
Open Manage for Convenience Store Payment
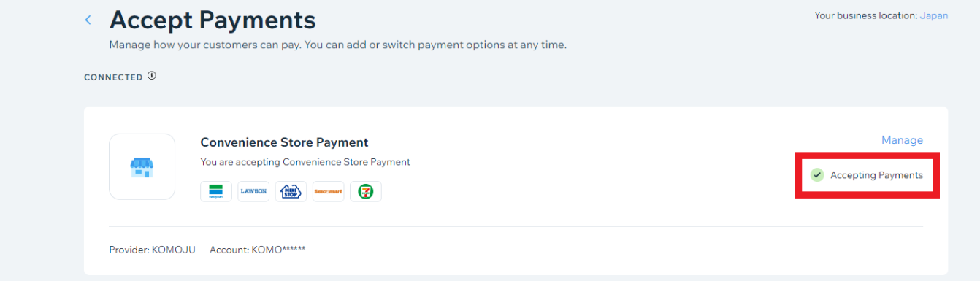coord(902,140)
